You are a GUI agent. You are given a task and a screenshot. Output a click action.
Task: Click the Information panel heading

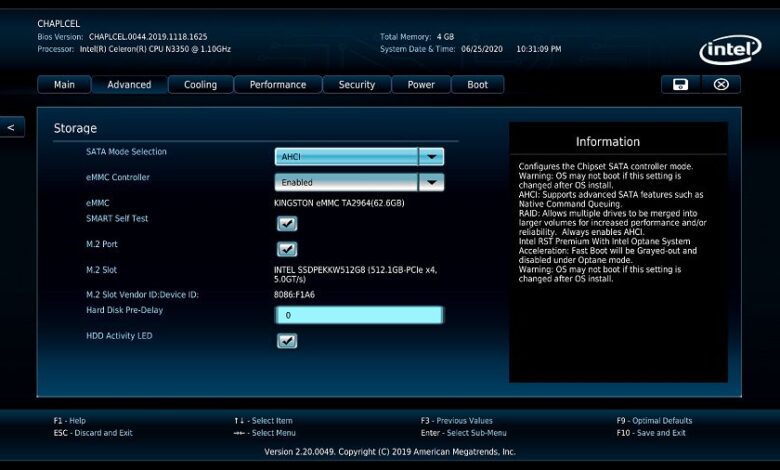pos(608,142)
